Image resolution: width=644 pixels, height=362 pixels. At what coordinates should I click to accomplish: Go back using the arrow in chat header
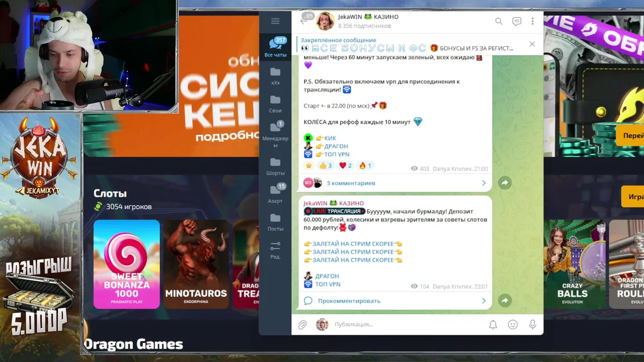click(303, 21)
